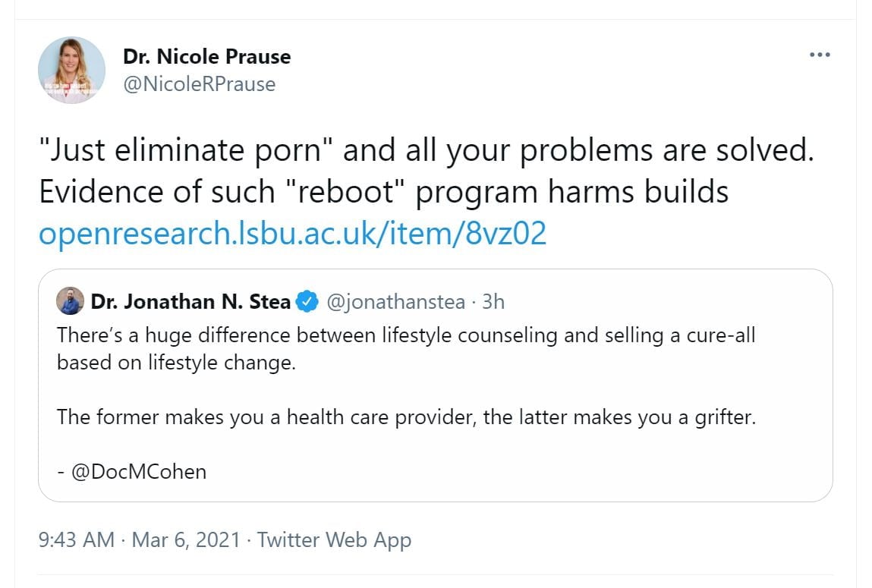
Task: Click Jonathan Stea's small avatar in quoted tweet
Action: [71, 301]
